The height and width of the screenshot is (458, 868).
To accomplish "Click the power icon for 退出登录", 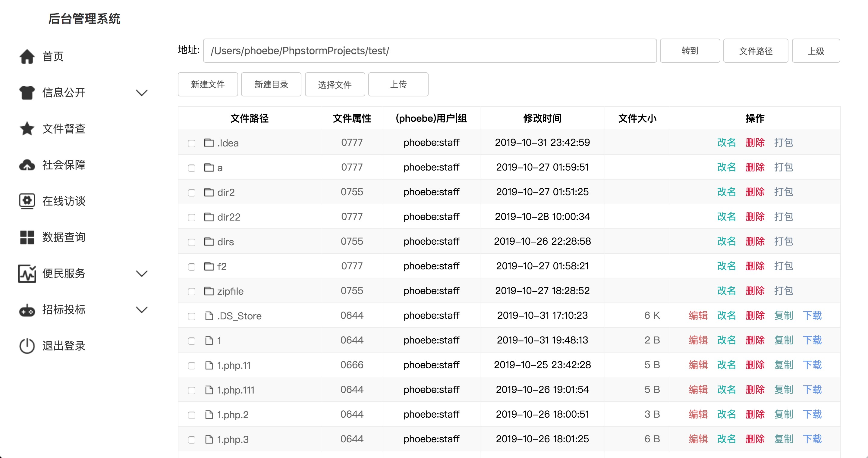I will [27, 346].
